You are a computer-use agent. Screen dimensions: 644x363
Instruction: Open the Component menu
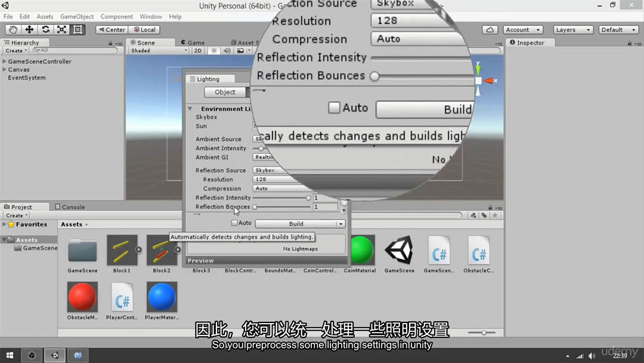[117, 17]
